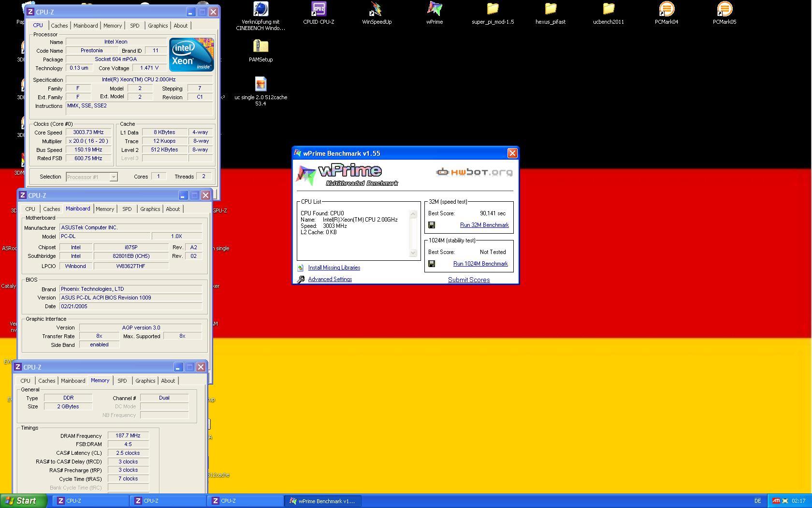Click scroll-up arrow in wPrime CPU List

click(413, 214)
